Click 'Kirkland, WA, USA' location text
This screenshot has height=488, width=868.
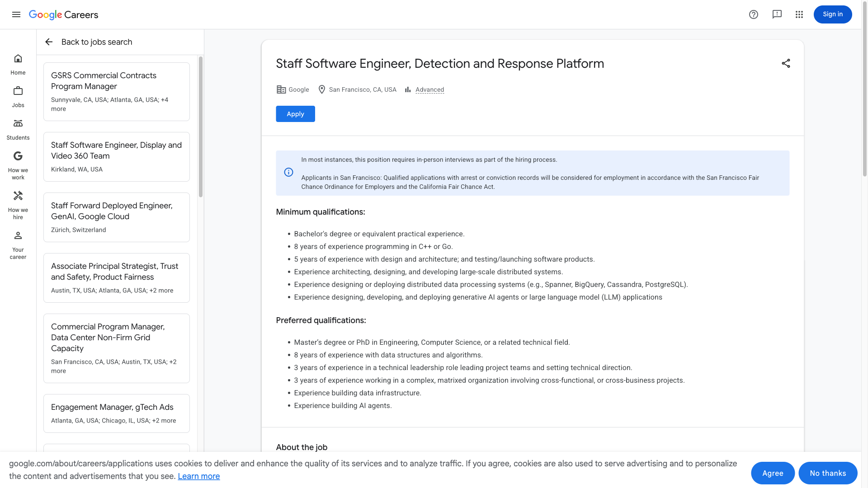(x=77, y=169)
